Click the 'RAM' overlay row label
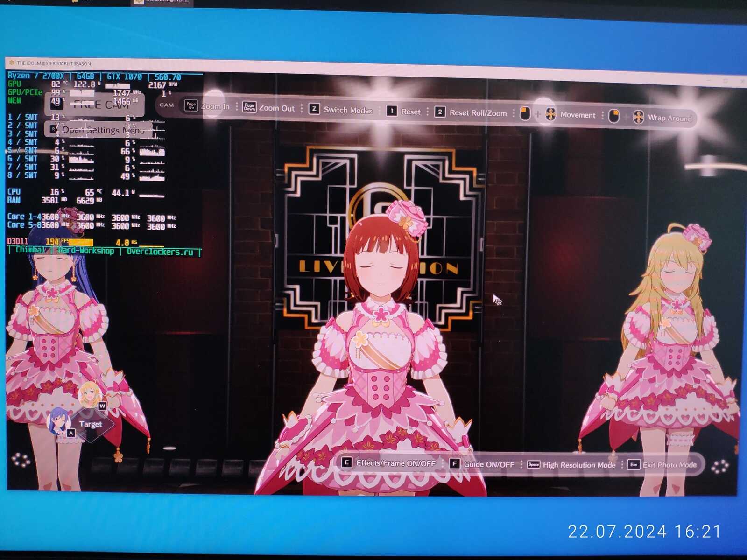Image resolution: width=747 pixels, height=560 pixels. (14, 200)
